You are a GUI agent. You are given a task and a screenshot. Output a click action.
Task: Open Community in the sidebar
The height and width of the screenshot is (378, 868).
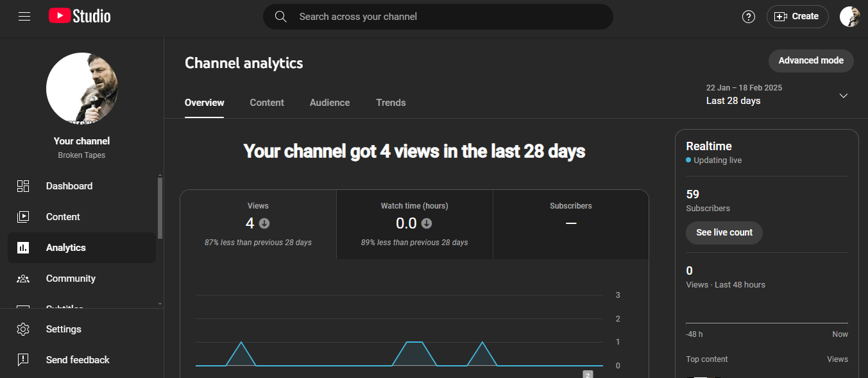(x=71, y=279)
